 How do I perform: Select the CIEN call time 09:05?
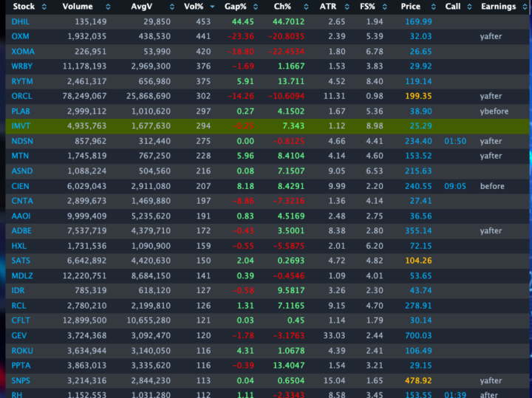(x=455, y=186)
